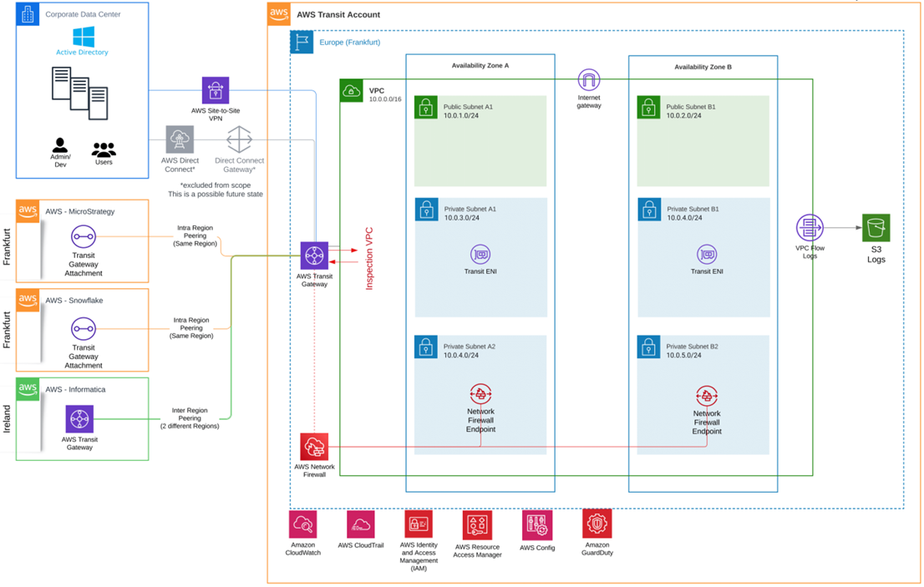
Task: Select the Europe (Frankfurt) region flag icon
Action: pos(302,42)
